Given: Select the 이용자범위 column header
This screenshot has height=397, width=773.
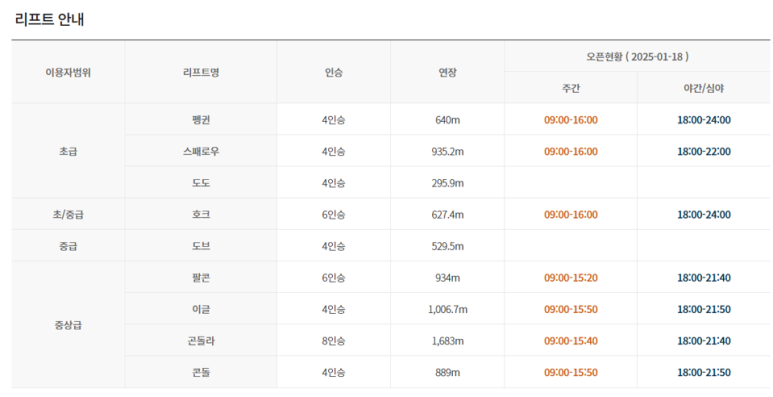Looking at the screenshot, I should pos(68,72).
